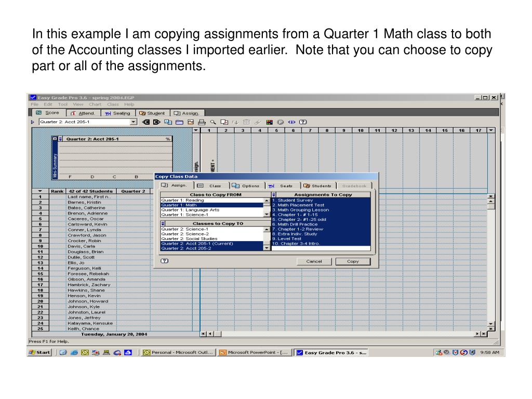Go to previous class arrow icon
Viewport: 532px width, 399px height.
(146, 122)
